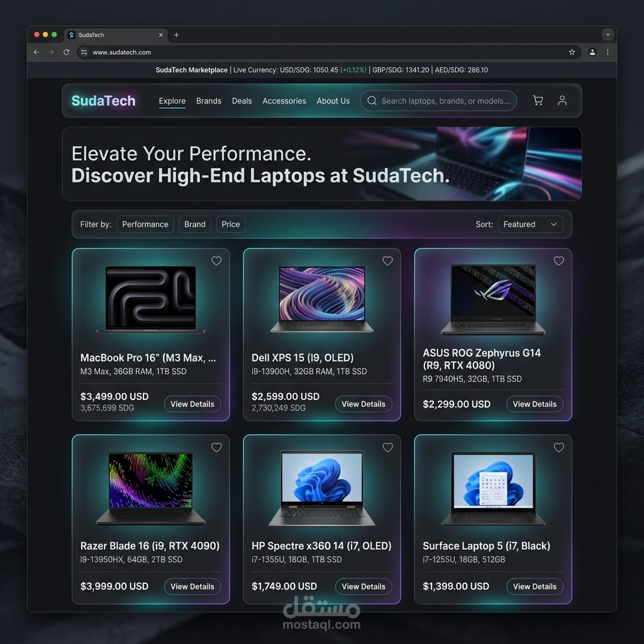Screen dimensions: 644x644
Task: Open the Featured sort dropdown
Action: click(530, 225)
